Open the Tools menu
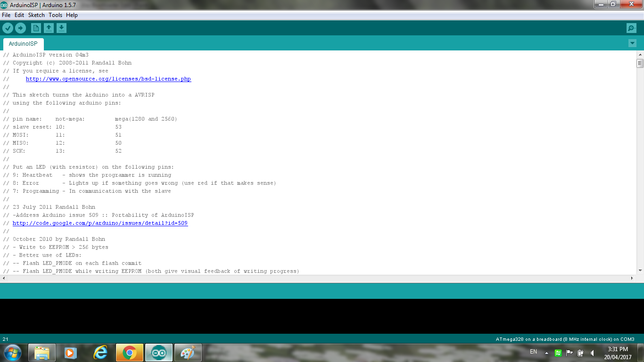 55,15
